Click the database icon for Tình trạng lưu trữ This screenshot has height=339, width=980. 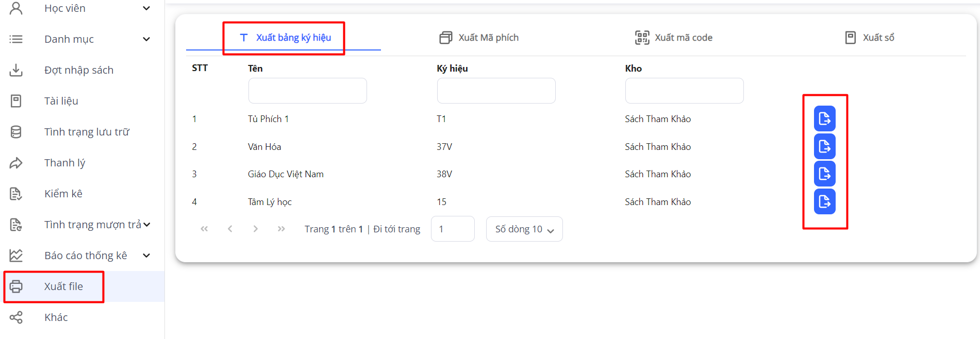(x=16, y=132)
